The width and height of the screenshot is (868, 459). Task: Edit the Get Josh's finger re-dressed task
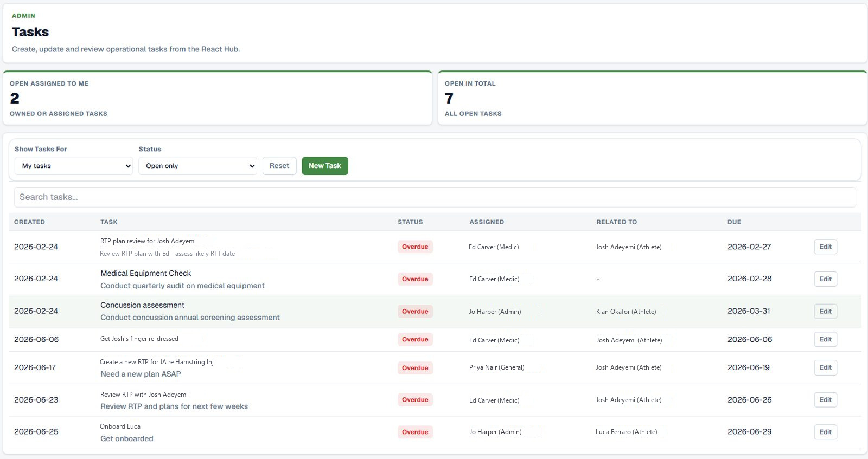click(x=825, y=339)
